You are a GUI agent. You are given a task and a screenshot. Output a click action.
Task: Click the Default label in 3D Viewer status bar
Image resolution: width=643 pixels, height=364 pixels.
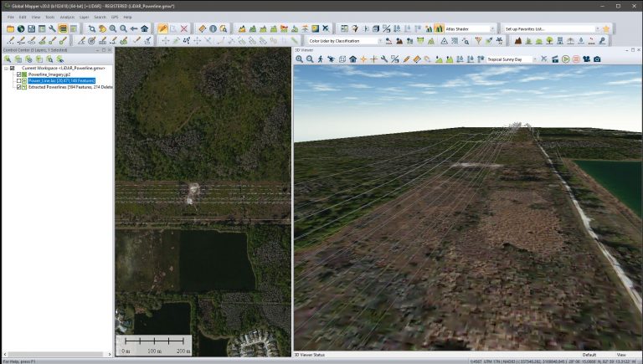(589, 355)
